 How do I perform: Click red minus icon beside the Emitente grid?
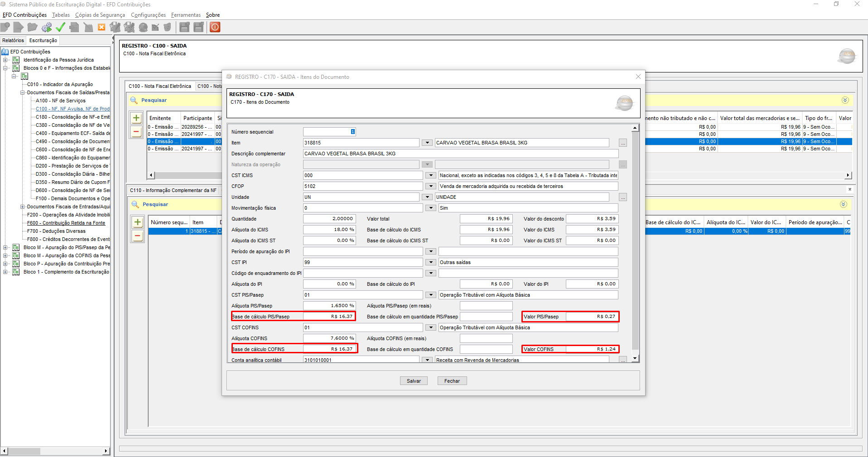[136, 132]
